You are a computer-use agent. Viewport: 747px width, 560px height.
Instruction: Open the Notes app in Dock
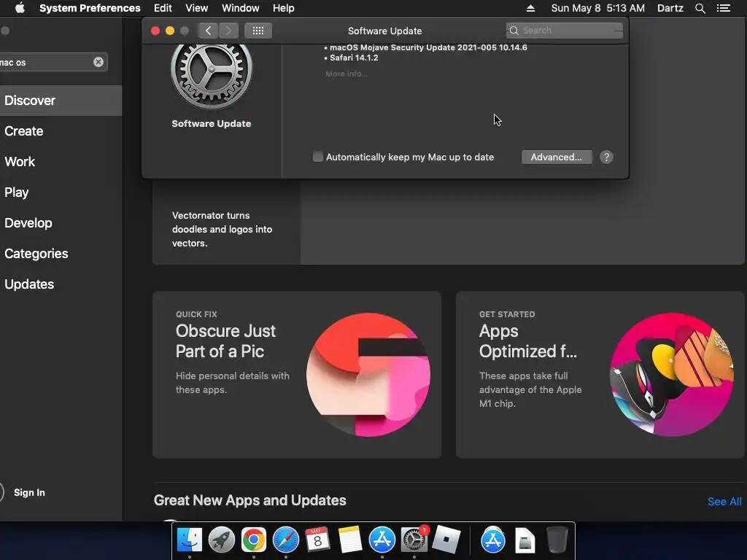[349, 540]
